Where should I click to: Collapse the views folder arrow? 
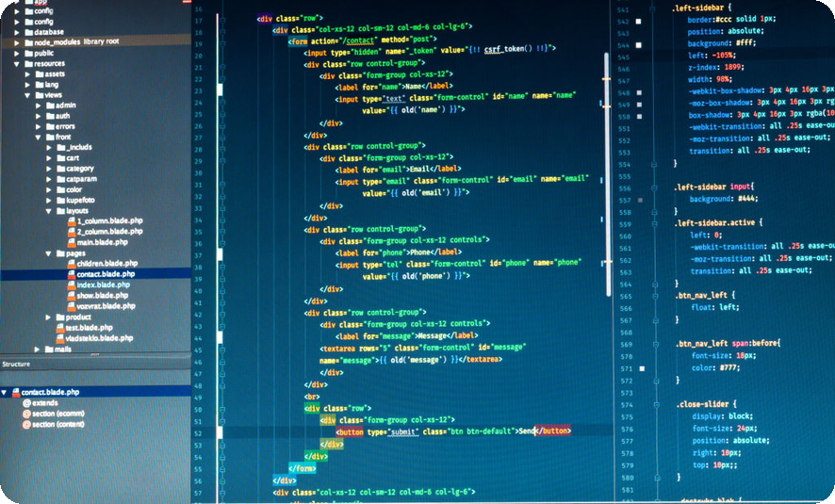pos(27,95)
